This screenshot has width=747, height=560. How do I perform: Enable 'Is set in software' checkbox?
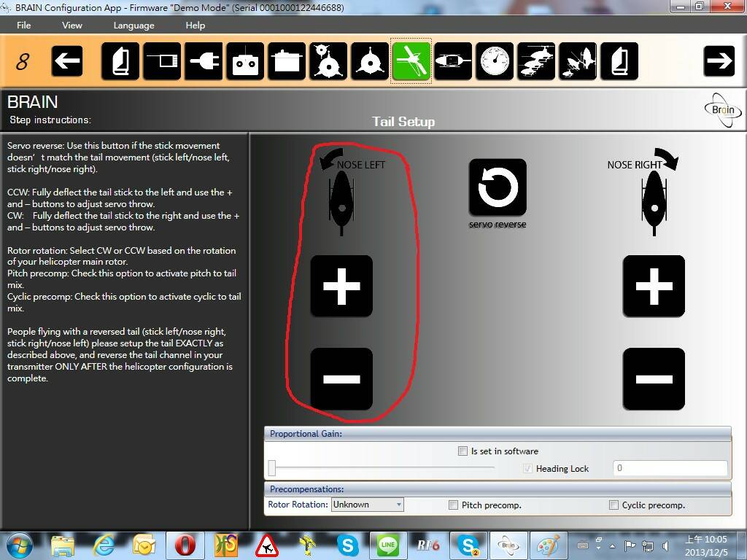coord(462,451)
